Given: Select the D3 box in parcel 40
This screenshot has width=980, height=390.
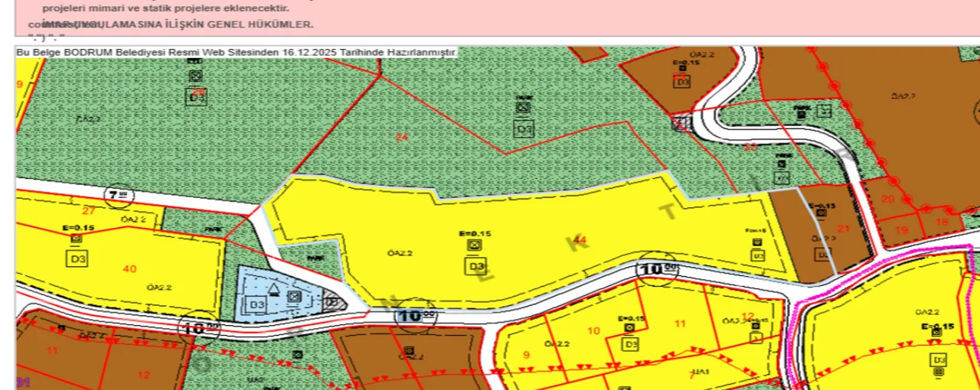Looking at the screenshot, I should [x=78, y=258].
